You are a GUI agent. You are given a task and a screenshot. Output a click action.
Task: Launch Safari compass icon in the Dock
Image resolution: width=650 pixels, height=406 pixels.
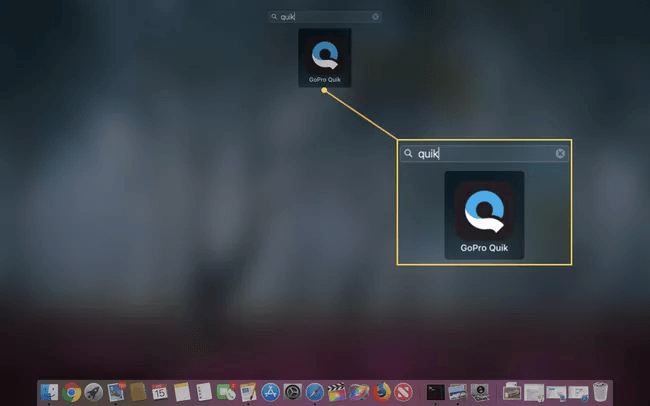click(x=315, y=392)
